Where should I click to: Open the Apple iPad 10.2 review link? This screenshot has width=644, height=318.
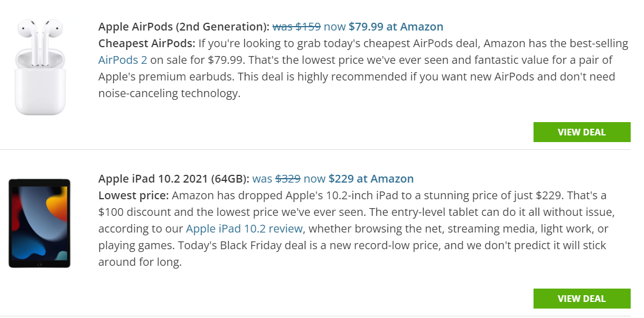(244, 229)
